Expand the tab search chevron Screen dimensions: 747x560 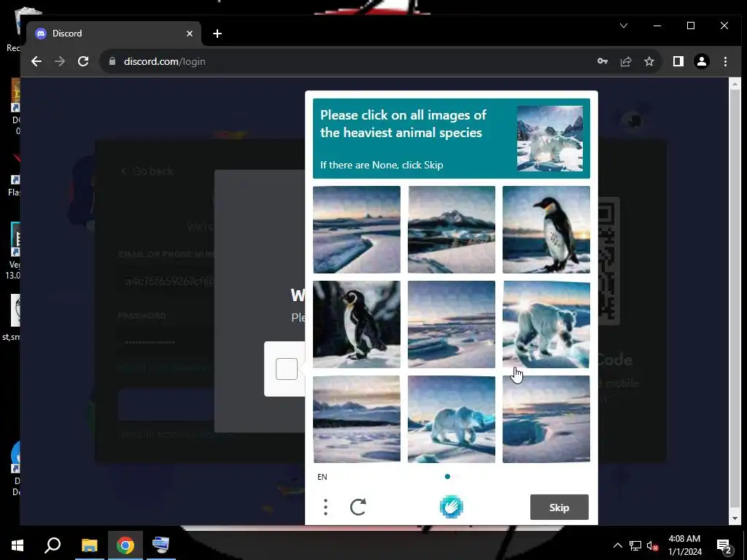point(624,26)
